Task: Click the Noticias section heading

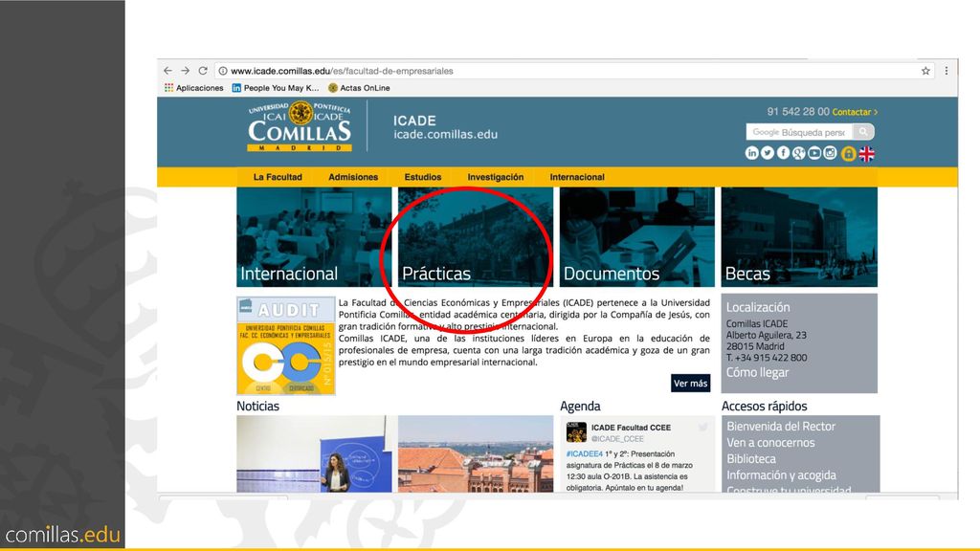Action: click(x=257, y=406)
